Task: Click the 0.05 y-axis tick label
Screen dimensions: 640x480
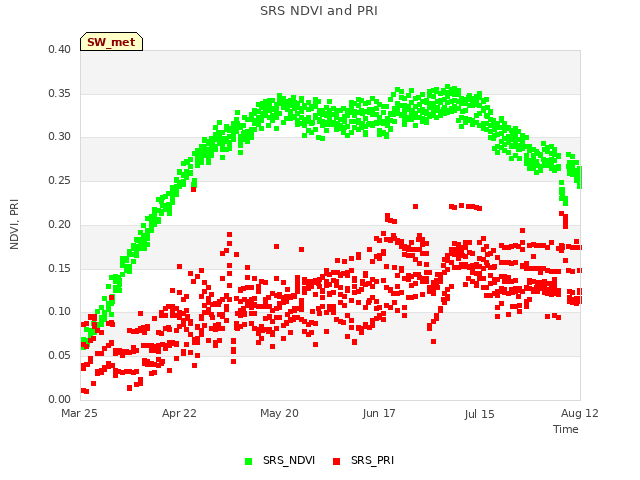Action: pos(60,356)
